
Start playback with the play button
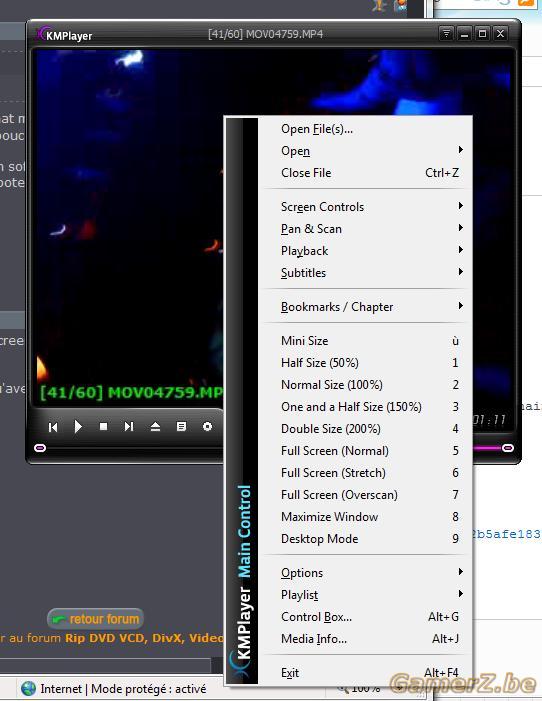coord(78,427)
